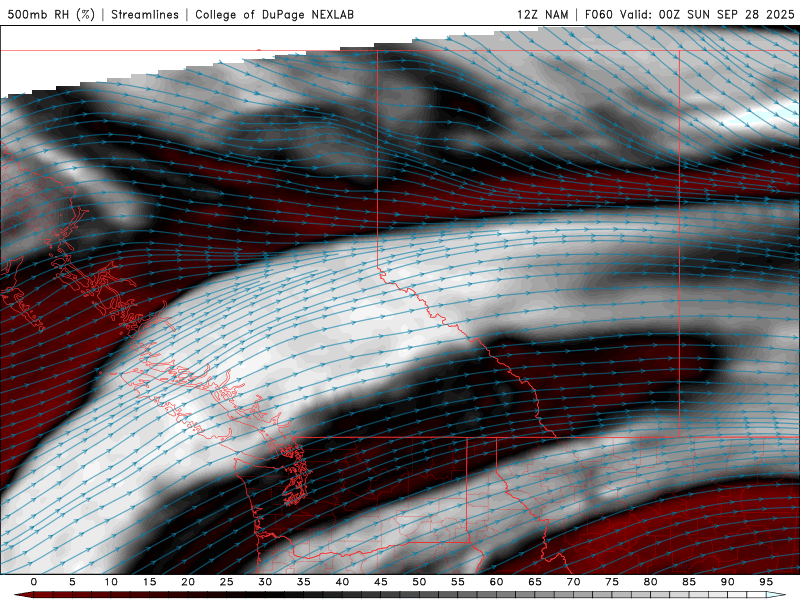Click the 45 value on the color scale
This screenshot has width=800, height=600.
coord(381,582)
